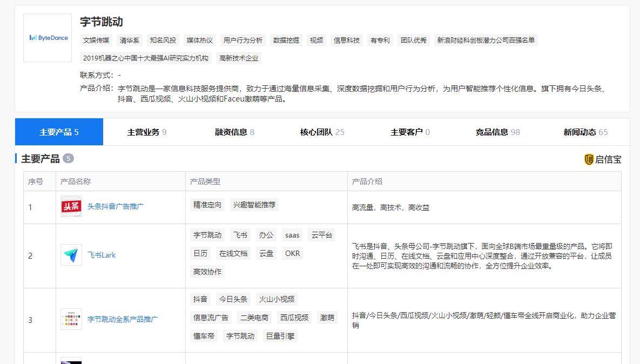Click the 文娱传媒 company tag
The image size is (640, 364).
coord(96,40)
